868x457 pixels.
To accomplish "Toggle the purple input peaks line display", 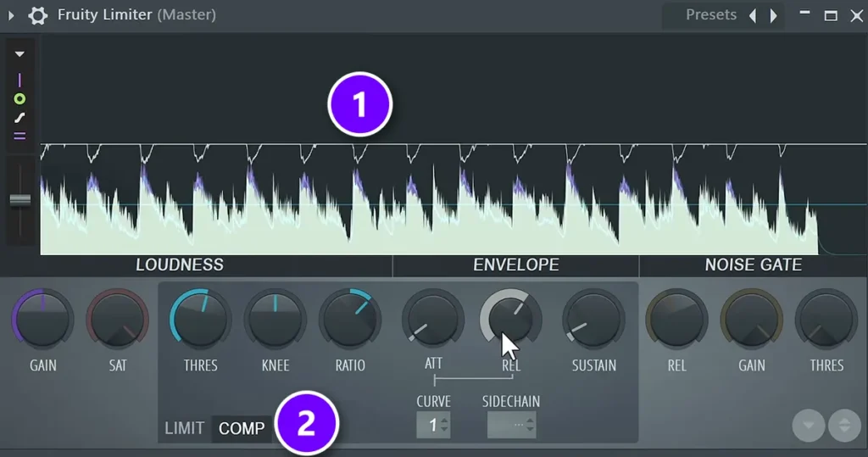I will coord(19,81).
